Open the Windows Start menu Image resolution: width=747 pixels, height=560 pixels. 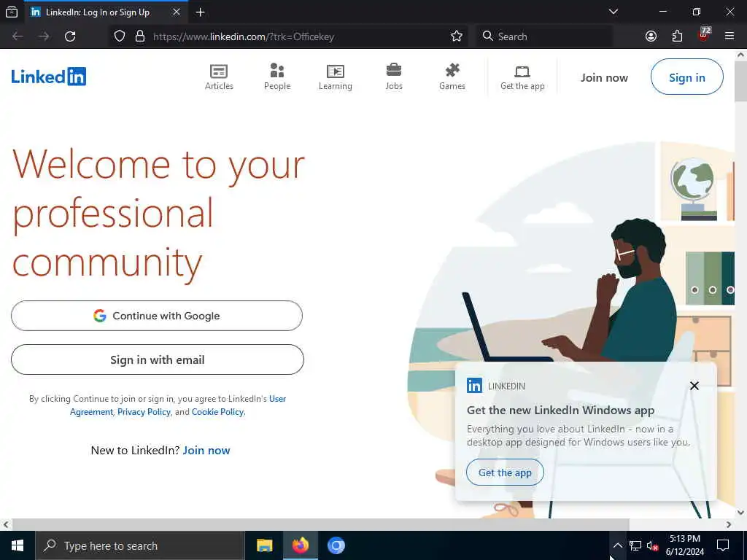(x=18, y=545)
